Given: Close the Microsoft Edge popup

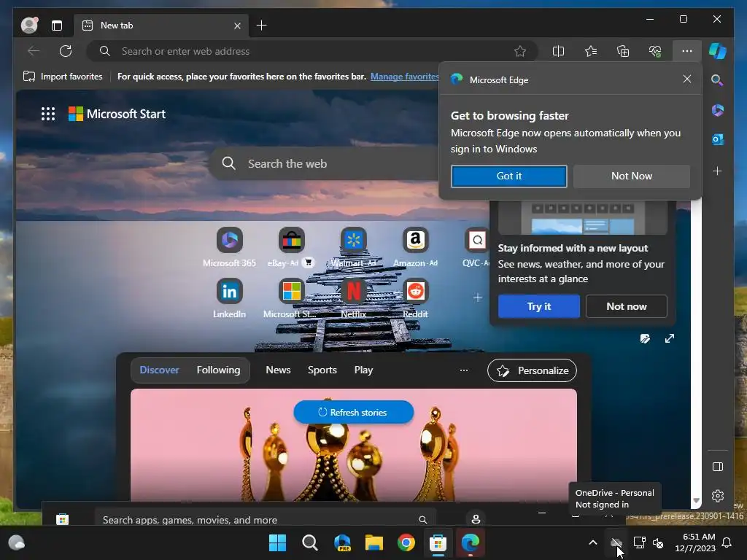Looking at the screenshot, I should point(687,79).
